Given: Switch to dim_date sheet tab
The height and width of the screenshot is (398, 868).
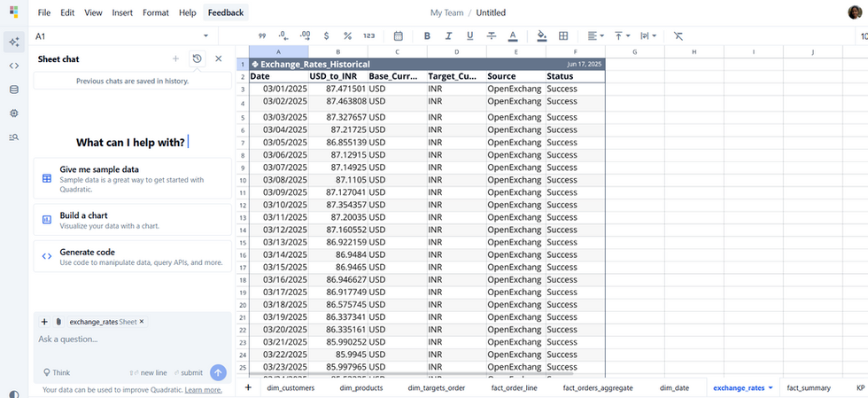Looking at the screenshot, I should pyautogui.click(x=674, y=388).
